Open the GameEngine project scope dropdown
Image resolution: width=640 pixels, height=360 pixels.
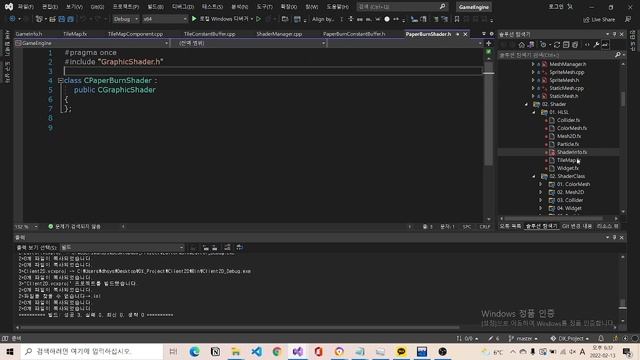(92, 43)
